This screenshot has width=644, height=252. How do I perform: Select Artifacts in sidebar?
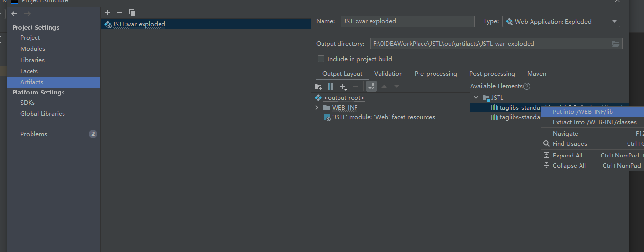tap(54, 82)
